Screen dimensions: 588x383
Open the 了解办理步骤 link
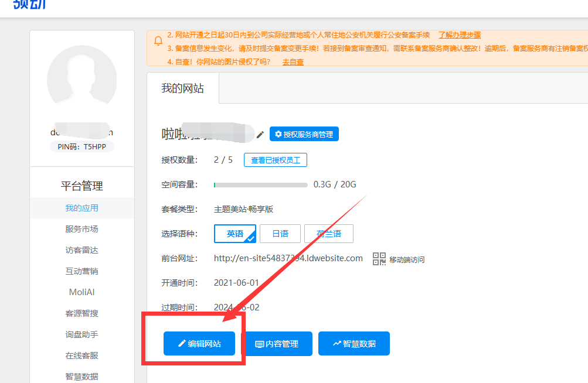coord(460,35)
